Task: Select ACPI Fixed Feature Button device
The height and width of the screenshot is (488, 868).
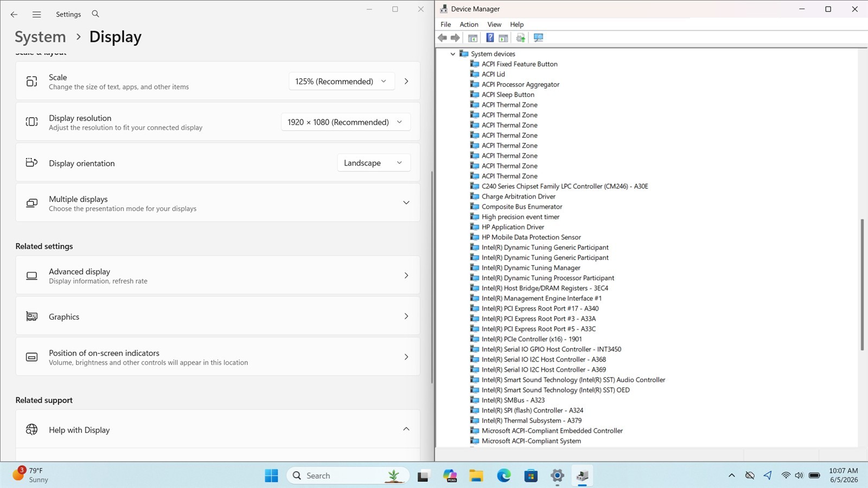Action: click(x=519, y=64)
